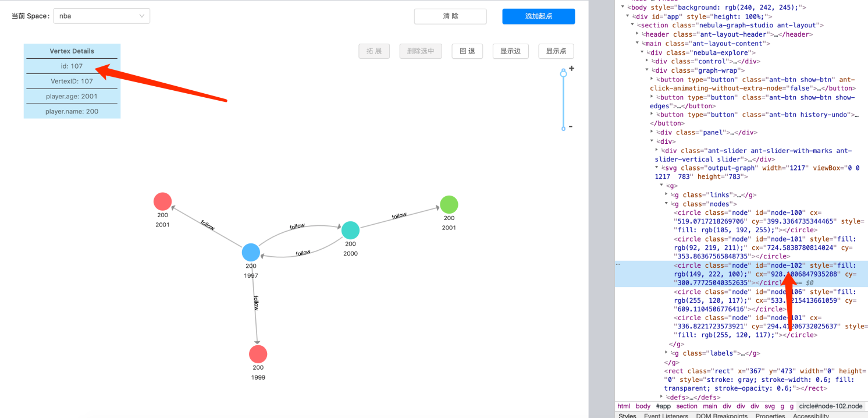Collapse the g class nodes element
This screenshot has height=418, width=868.
point(667,204)
